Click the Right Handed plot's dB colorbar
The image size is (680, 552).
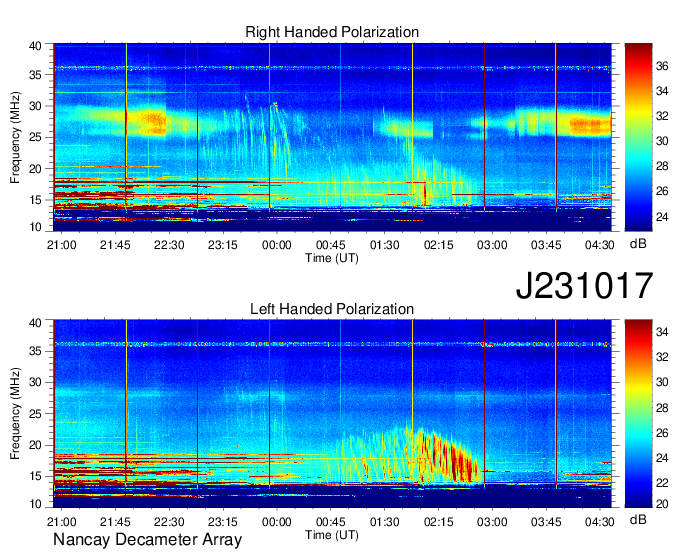tap(638, 137)
